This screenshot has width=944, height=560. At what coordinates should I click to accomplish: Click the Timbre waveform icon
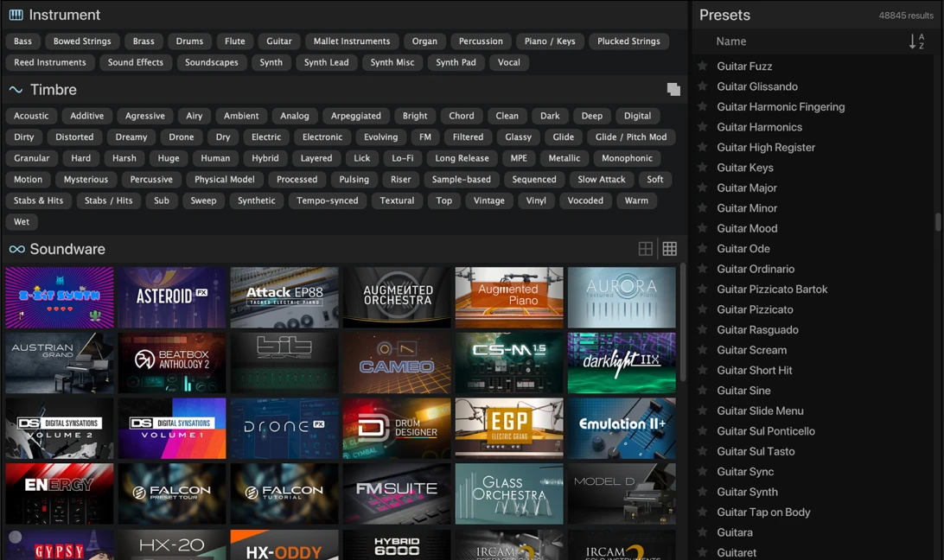[x=16, y=90]
